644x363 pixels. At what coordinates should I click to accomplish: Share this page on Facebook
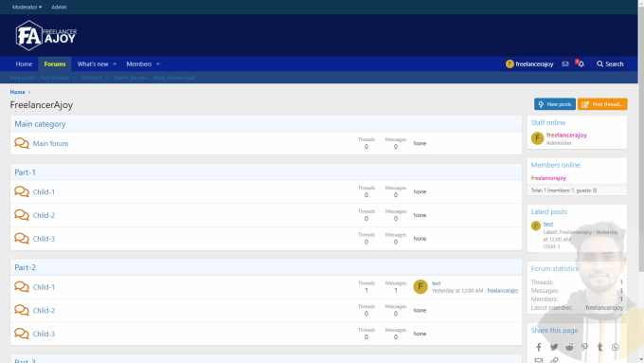(539, 347)
